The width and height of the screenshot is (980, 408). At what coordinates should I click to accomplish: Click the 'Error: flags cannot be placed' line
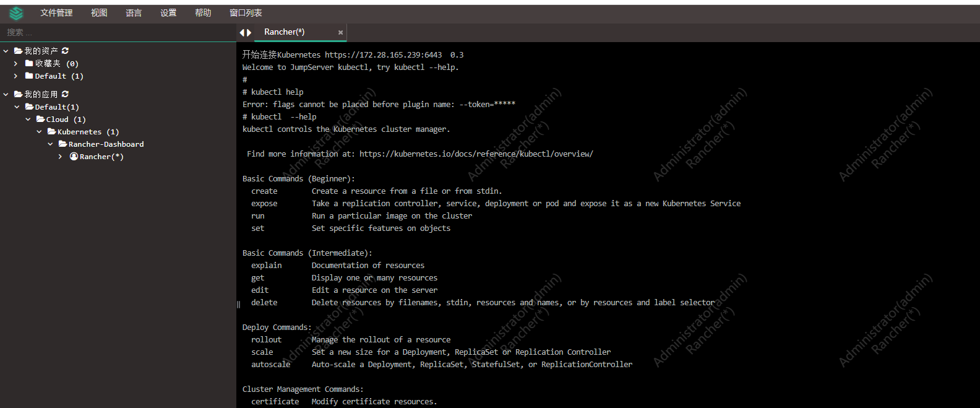click(379, 105)
